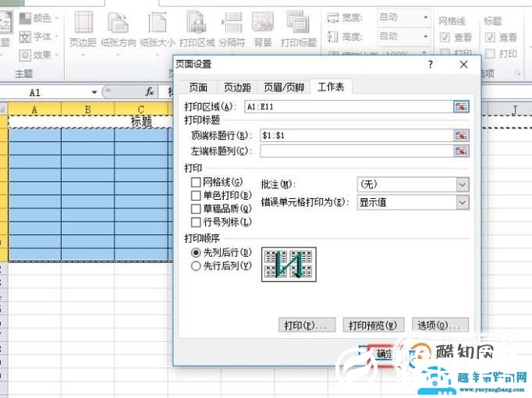Screen dimensions: 532x398
Task: Click the 打印(P)... button
Action: tap(307, 325)
